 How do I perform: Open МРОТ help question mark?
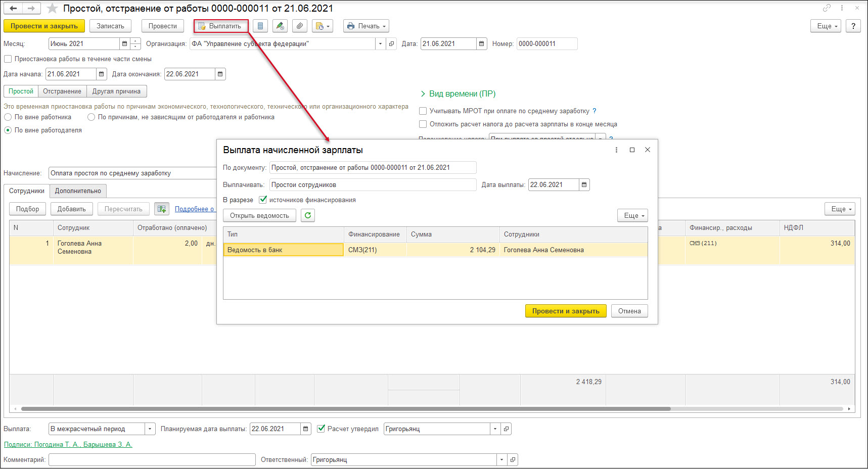point(595,111)
